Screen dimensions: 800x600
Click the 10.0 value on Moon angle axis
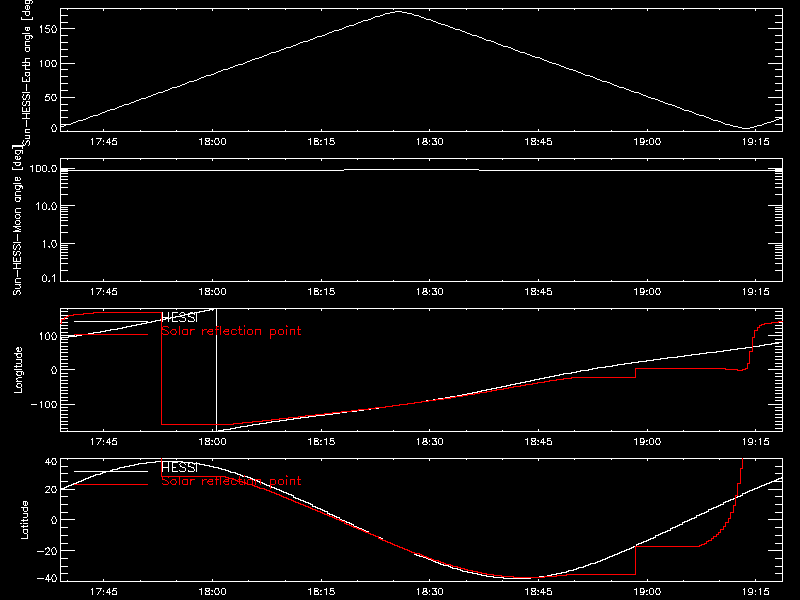pyautogui.click(x=46, y=206)
